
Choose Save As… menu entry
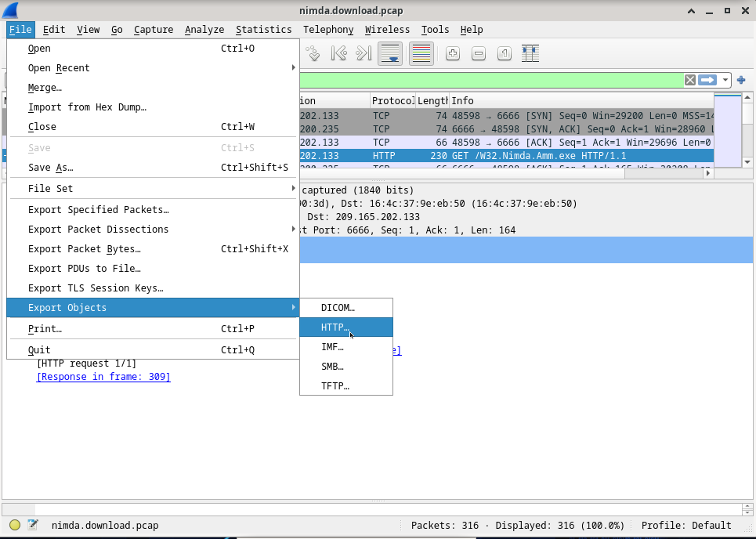[x=153, y=168]
